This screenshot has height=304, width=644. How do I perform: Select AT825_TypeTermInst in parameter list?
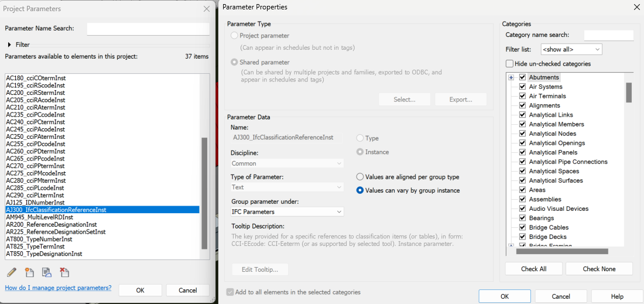(x=36, y=247)
